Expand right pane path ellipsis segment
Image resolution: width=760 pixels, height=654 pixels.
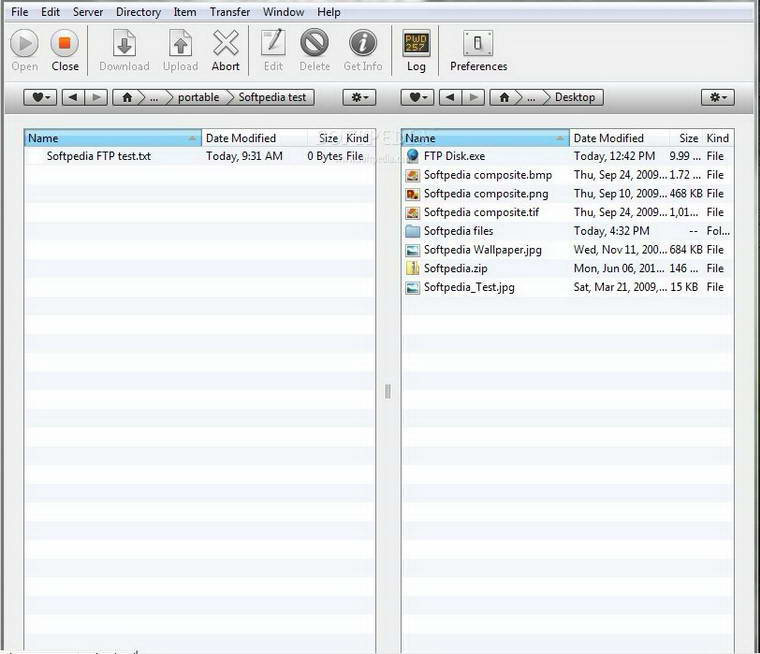tap(531, 97)
